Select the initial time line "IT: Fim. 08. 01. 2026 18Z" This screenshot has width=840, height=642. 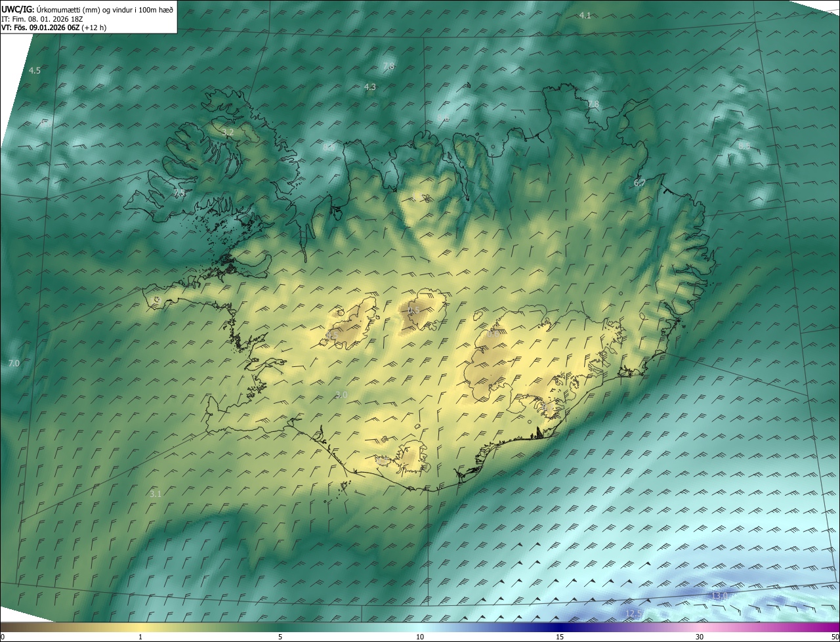[42, 18]
